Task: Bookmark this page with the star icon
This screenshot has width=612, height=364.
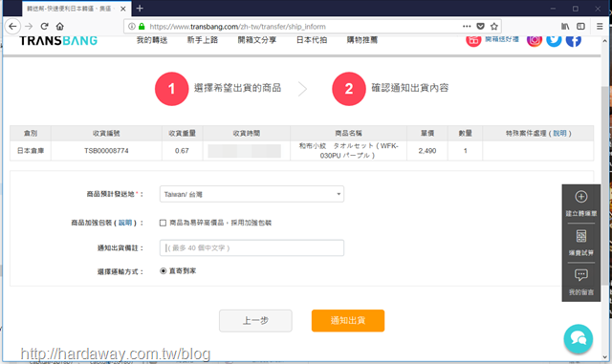Action: 494,26
